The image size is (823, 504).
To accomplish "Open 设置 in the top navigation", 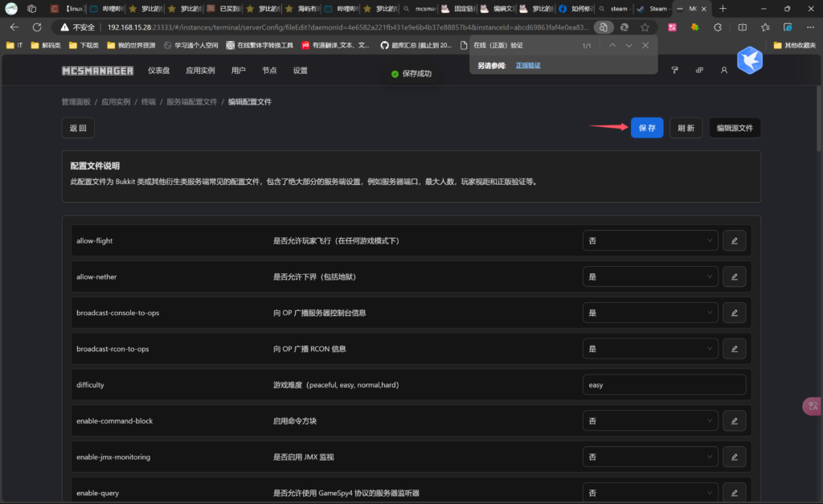I will pyautogui.click(x=300, y=71).
